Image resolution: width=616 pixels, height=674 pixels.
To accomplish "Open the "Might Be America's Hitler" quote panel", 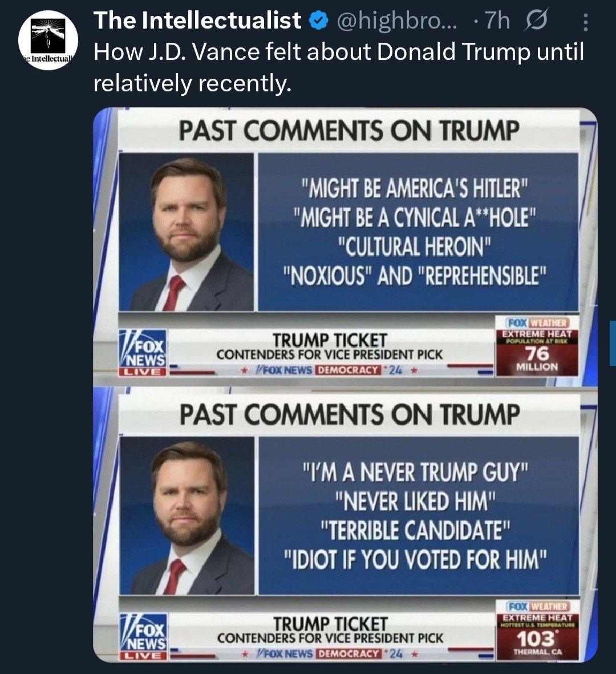I will point(418,232).
